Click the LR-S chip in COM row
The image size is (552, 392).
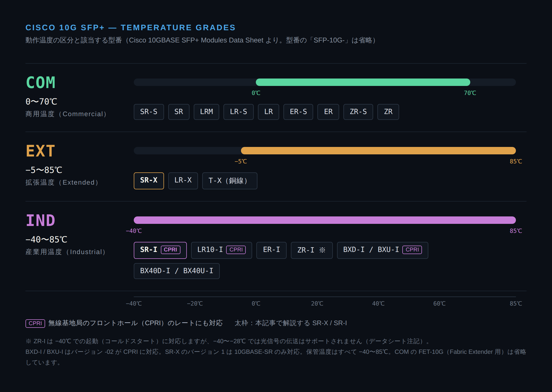[x=238, y=112]
